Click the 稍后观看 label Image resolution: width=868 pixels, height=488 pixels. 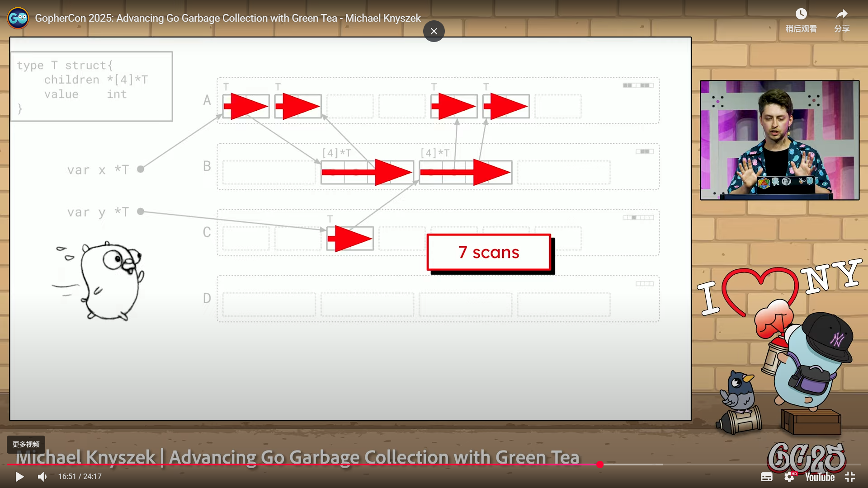pos(801,29)
